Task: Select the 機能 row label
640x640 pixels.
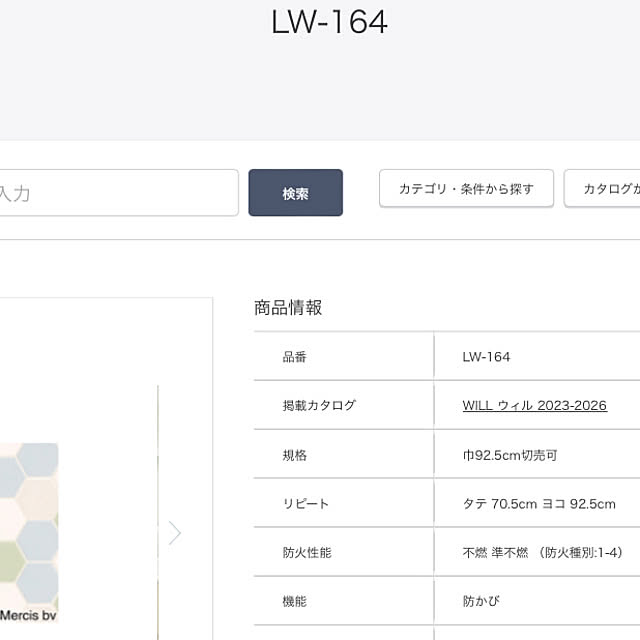Action: (x=294, y=601)
